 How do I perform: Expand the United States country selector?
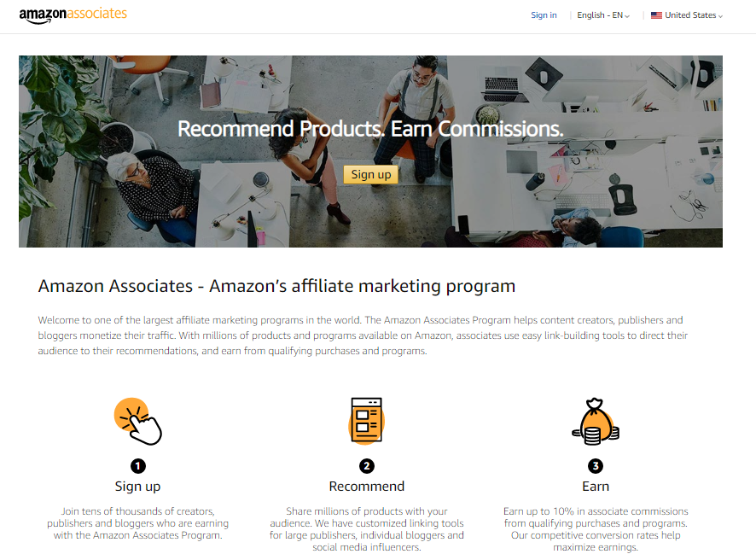687,15
